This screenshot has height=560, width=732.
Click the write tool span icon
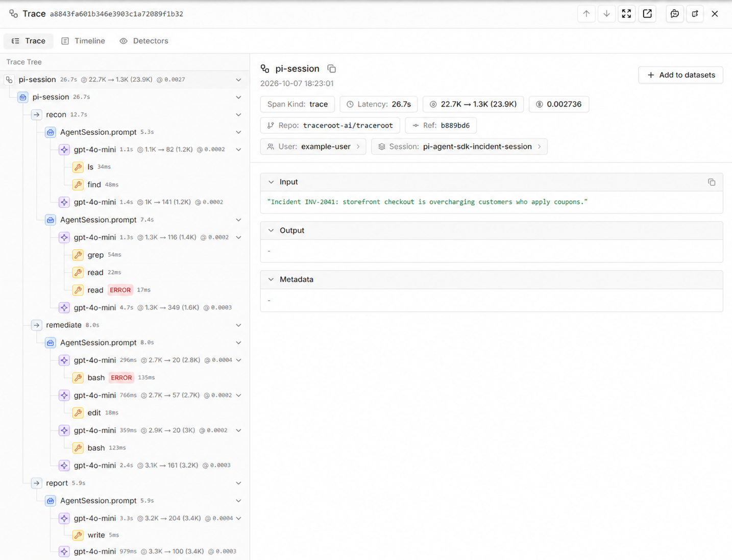click(x=78, y=535)
